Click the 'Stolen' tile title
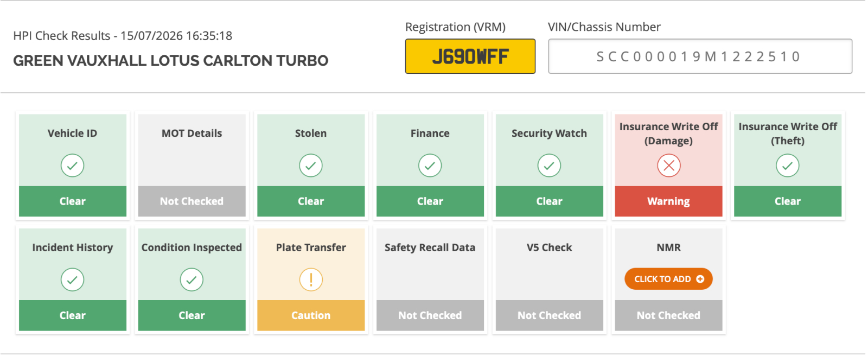This screenshot has height=356, width=868. (311, 133)
